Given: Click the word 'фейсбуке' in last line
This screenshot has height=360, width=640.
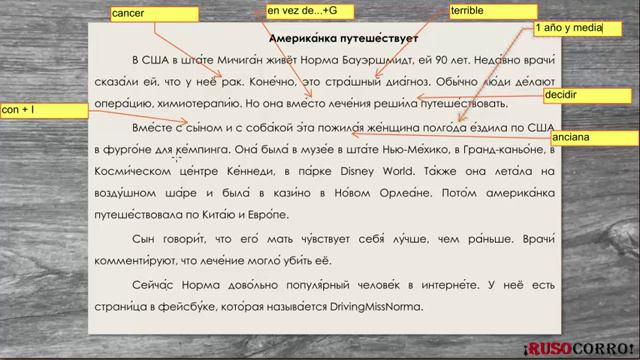Looking at the screenshot, I should point(186,307).
